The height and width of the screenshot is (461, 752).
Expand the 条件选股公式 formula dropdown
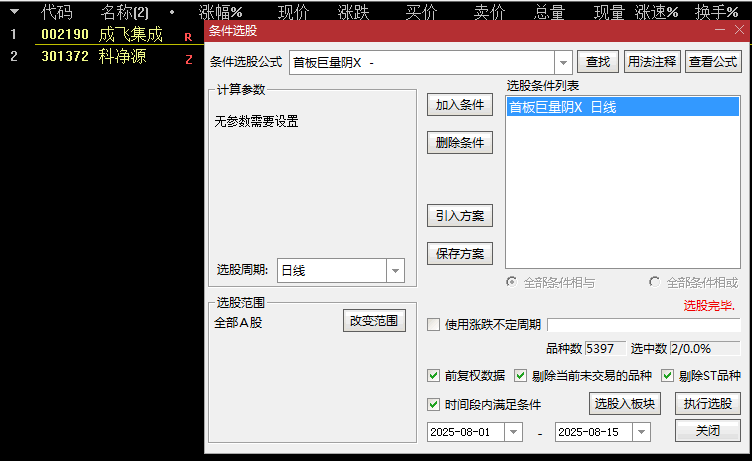(563, 62)
